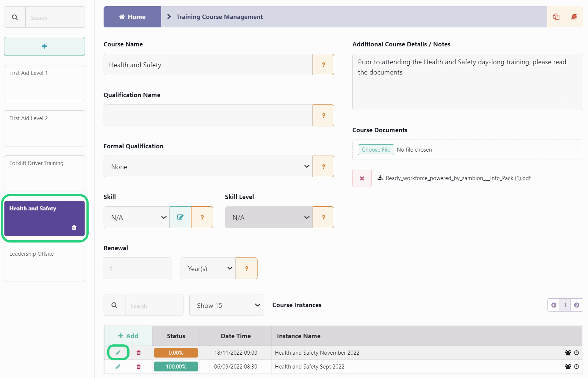Click the 100.00% status progress bar
The height and width of the screenshot is (378, 588).
[176, 367]
